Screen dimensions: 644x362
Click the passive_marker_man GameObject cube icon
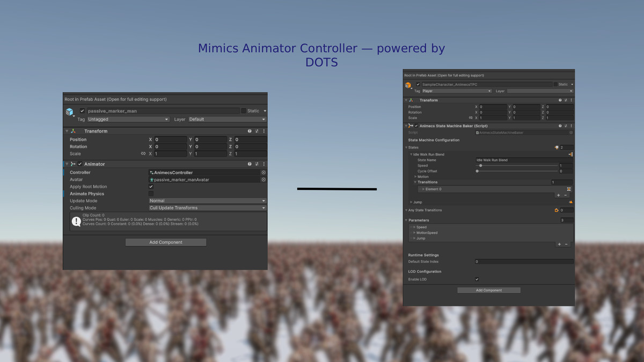pyautogui.click(x=70, y=112)
